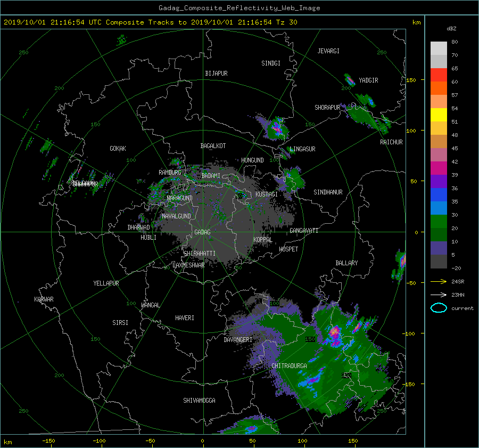This screenshot has height=448, width=479.
Task: Click the HANGAL city label
Action: (150, 305)
